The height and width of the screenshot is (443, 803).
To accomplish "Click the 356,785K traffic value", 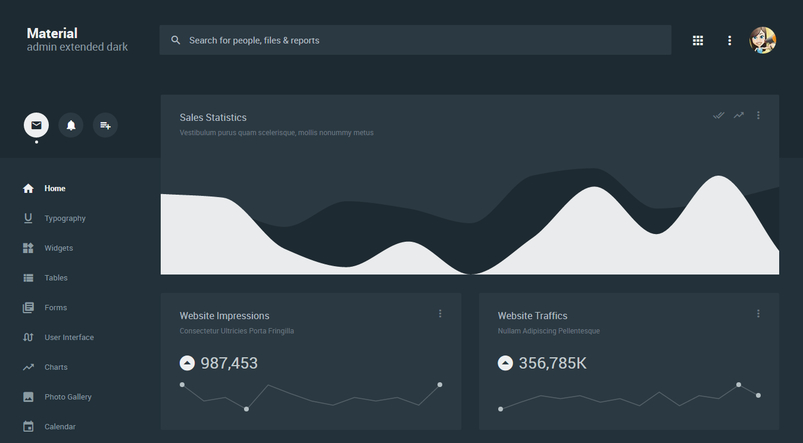I will (x=553, y=363).
